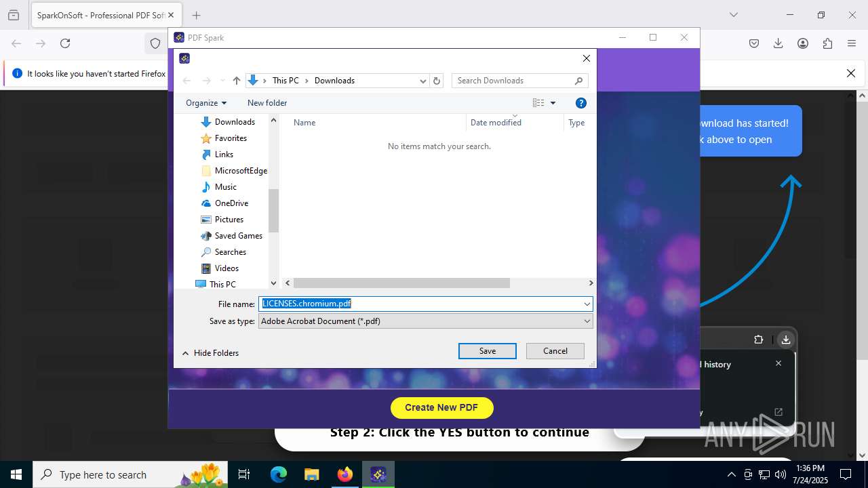
Task: Dismiss Firefox notification bar
Action: coord(851,73)
